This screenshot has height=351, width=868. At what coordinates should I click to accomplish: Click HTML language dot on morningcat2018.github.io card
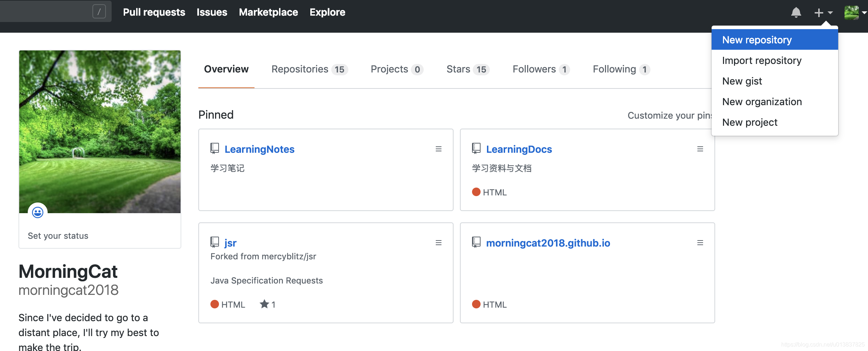coord(476,304)
